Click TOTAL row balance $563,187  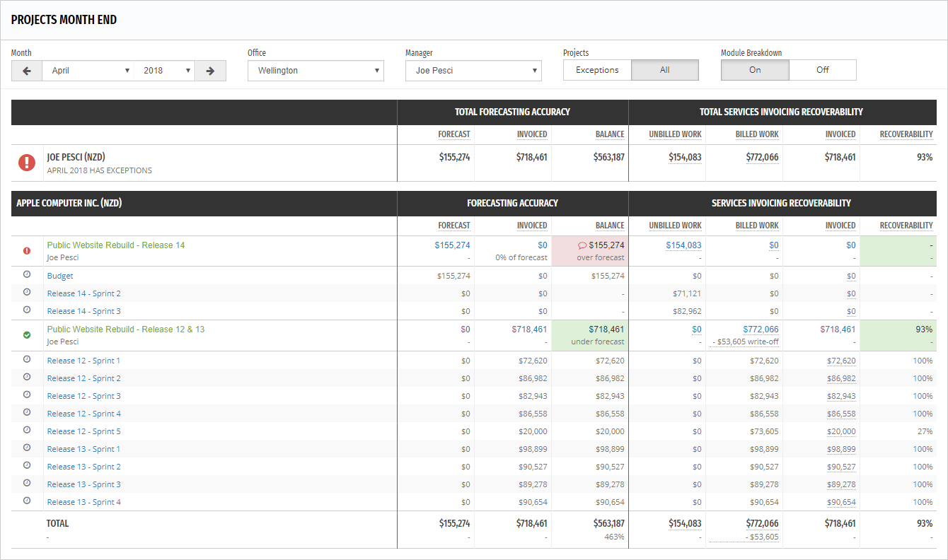[x=608, y=524]
